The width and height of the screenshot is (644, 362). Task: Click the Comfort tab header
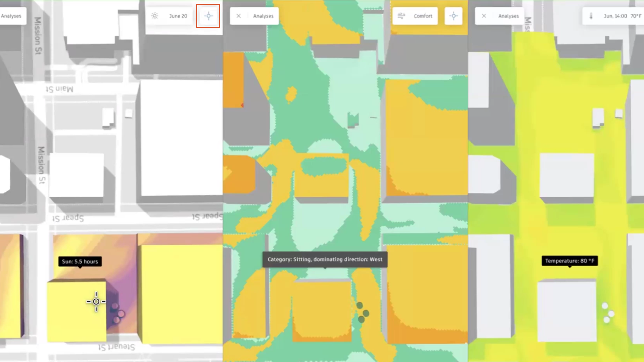(416, 16)
